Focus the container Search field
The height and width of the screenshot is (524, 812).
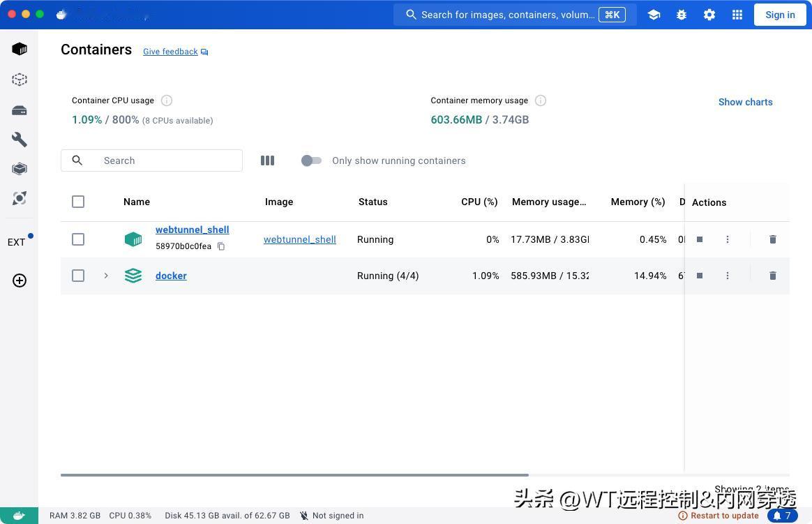point(152,160)
